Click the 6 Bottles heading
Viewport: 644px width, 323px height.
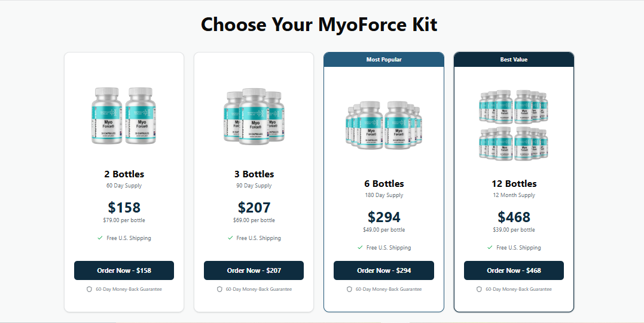coord(384,183)
